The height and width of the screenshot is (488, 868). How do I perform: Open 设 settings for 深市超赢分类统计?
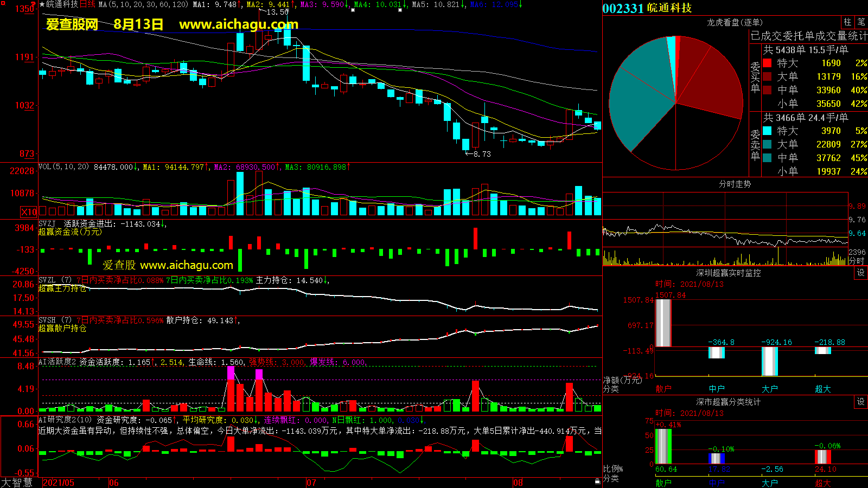point(861,402)
